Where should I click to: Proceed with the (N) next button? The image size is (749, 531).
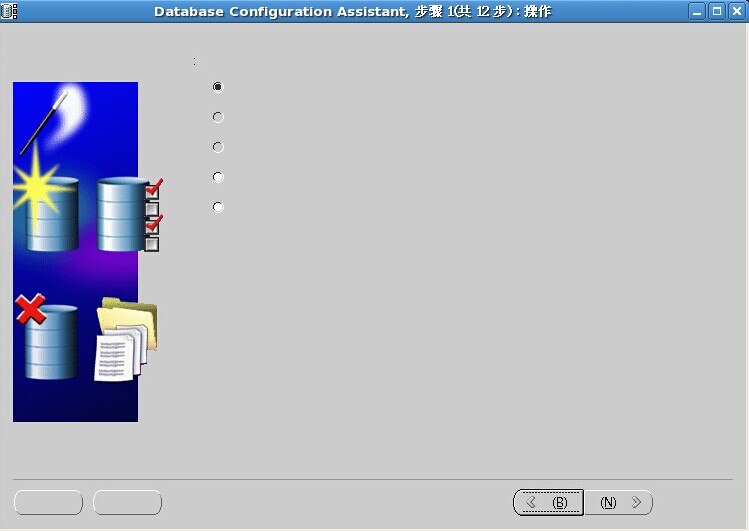[619, 502]
